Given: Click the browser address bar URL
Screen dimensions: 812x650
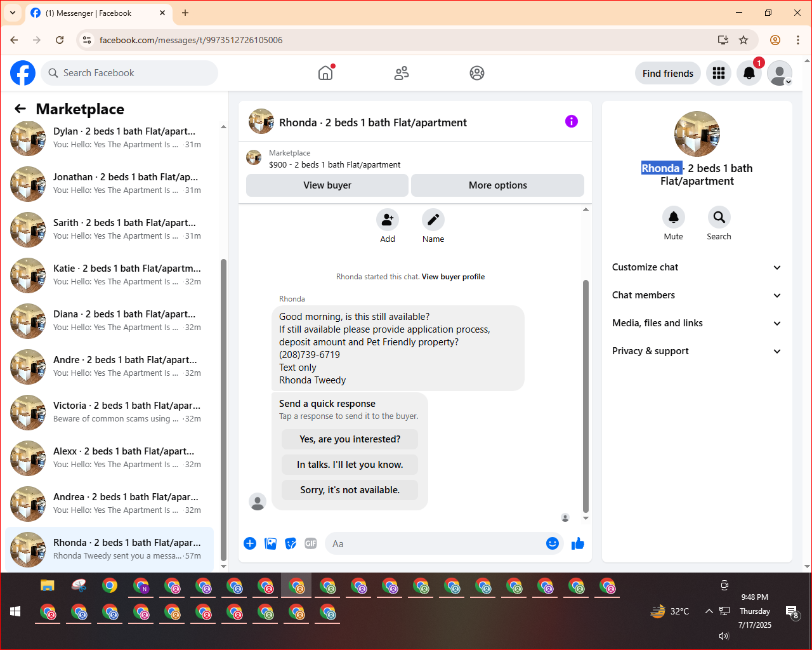Looking at the screenshot, I should 191,40.
